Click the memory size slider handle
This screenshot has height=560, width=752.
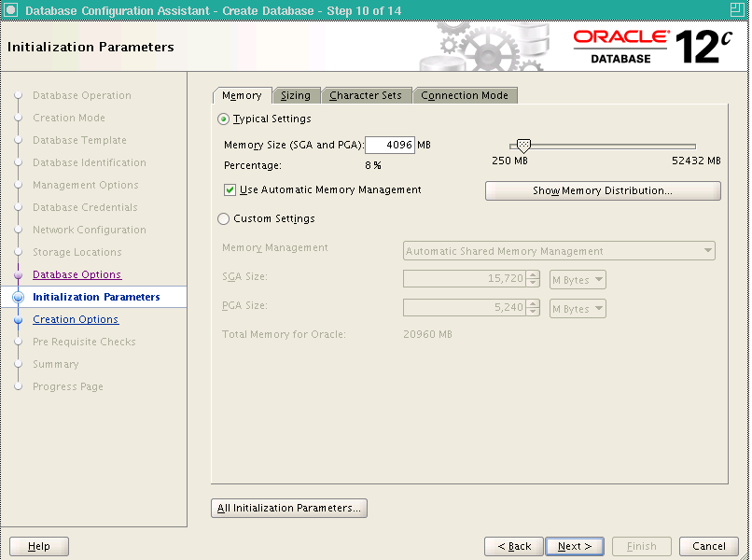point(523,146)
